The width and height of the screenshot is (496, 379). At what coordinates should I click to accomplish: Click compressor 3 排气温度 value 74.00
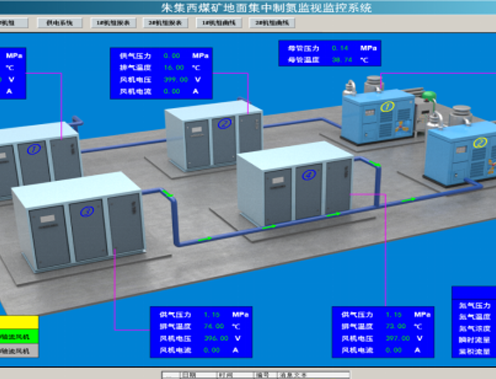(x=214, y=326)
